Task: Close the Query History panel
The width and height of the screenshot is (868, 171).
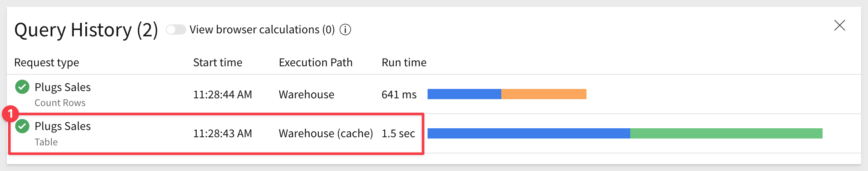Action: (839, 26)
